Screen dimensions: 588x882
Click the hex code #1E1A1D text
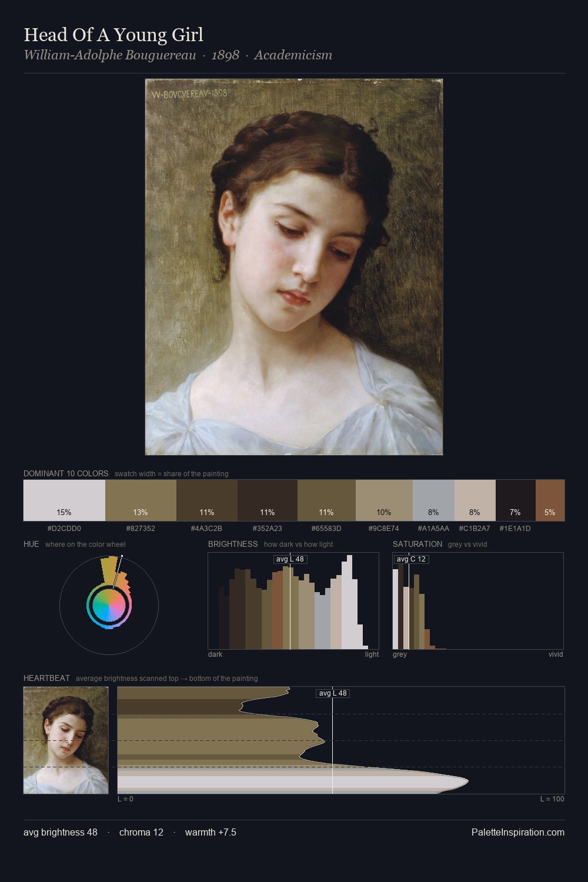515,529
